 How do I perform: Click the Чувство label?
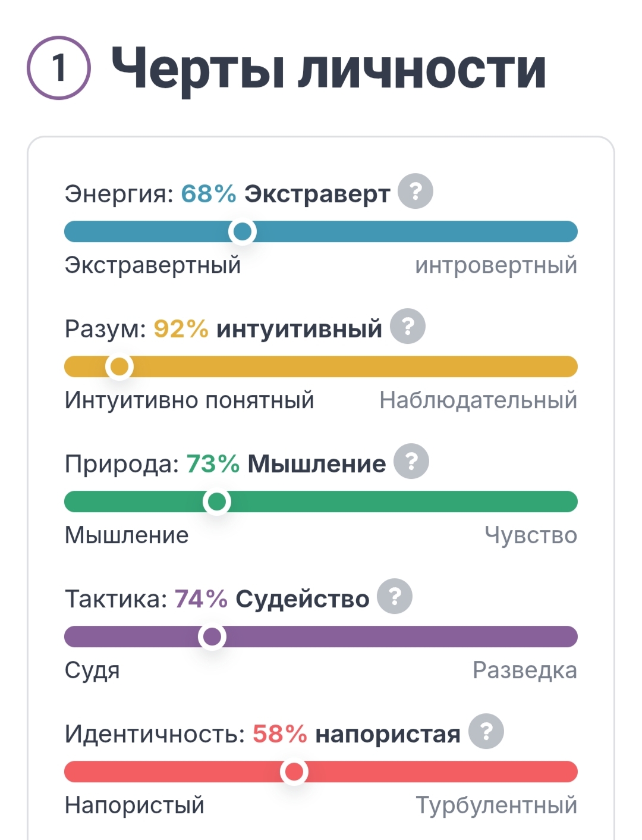tap(530, 535)
